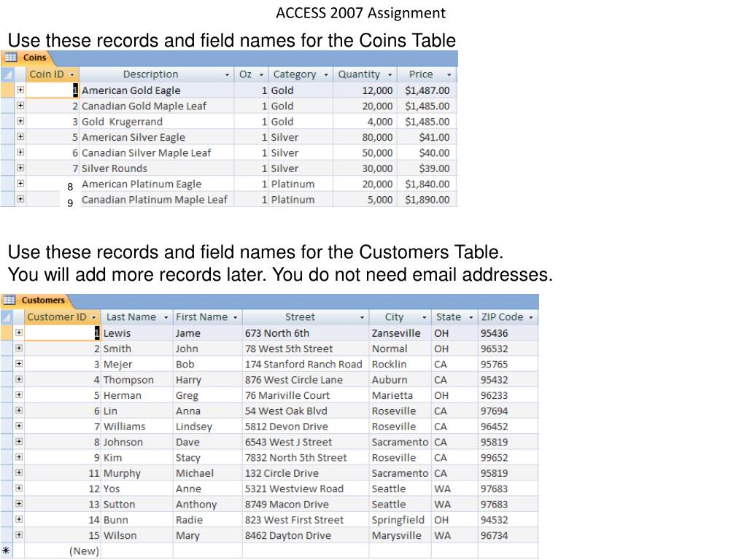Click the Thompson last name cell
The height and width of the screenshot is (560, 747).
pos(137,380)
